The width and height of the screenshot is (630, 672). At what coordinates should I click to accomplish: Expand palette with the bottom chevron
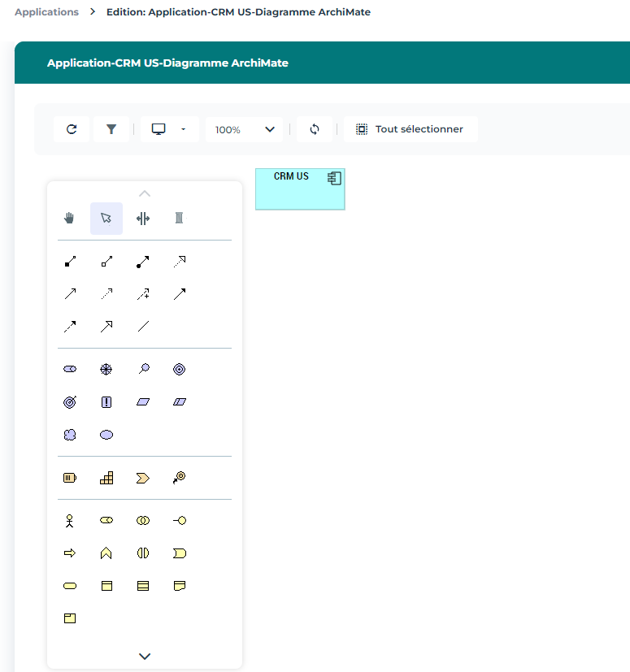[x=145, y=656]
